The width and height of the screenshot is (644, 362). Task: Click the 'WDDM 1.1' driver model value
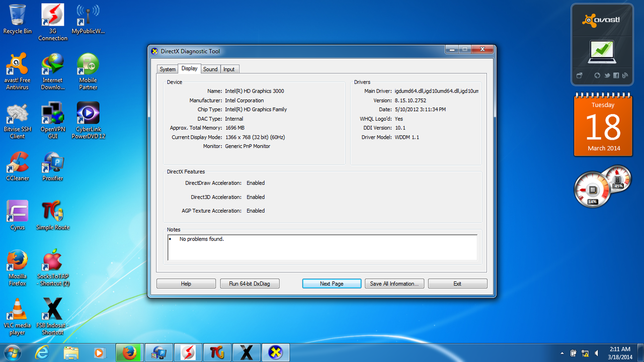point(407,137)
